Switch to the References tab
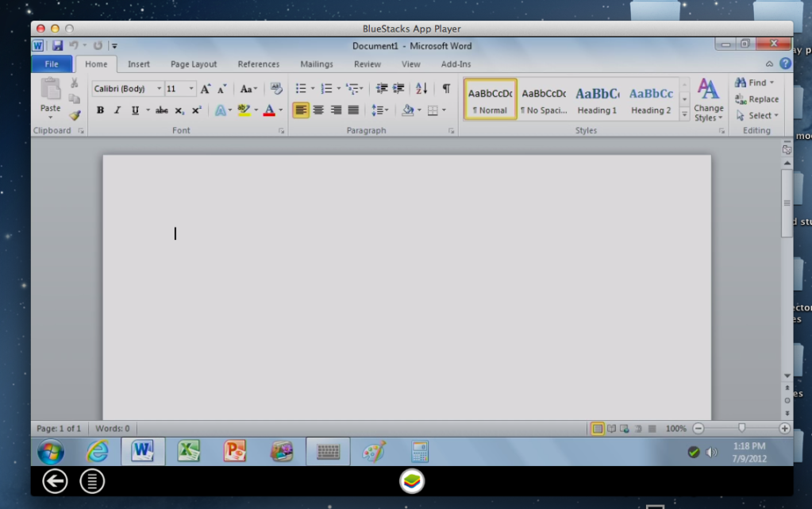This screenshot has height=509, width=812. pos(259,64)
